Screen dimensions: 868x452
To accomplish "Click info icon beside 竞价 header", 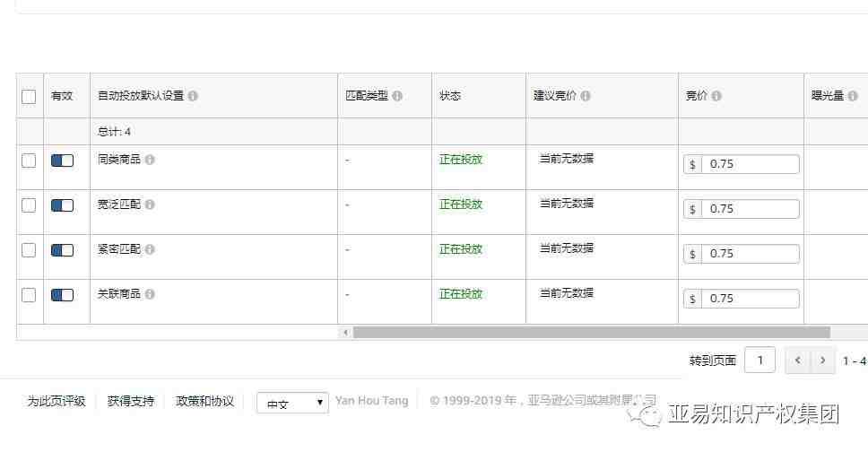I will point(716,96).
